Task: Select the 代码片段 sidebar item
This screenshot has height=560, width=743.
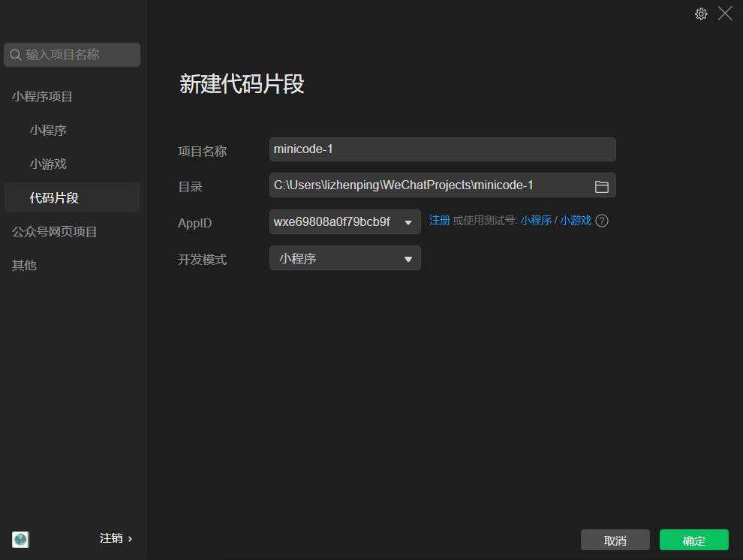Action: click(x=72, y=197)
